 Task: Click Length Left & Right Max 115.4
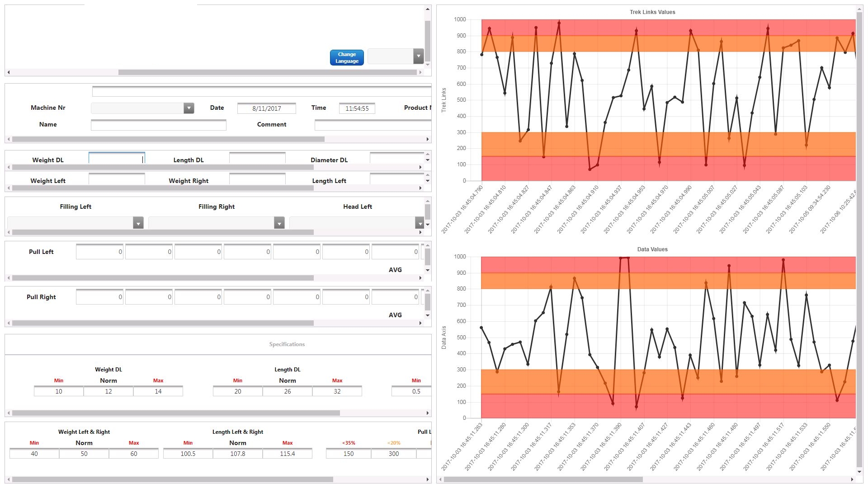click(x=288, y=454)
